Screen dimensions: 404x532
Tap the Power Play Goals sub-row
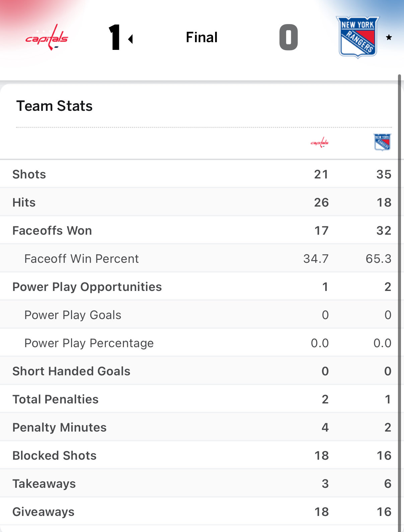click(x=73, y=315)
